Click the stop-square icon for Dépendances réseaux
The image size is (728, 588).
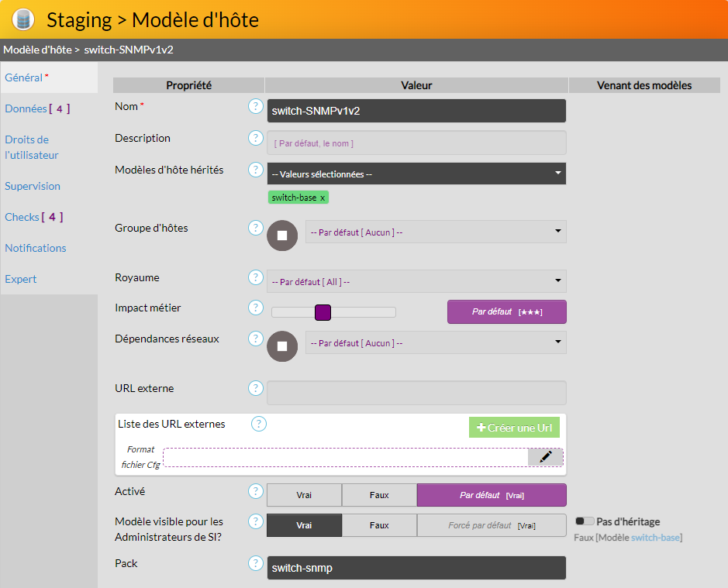pos(282,346)
